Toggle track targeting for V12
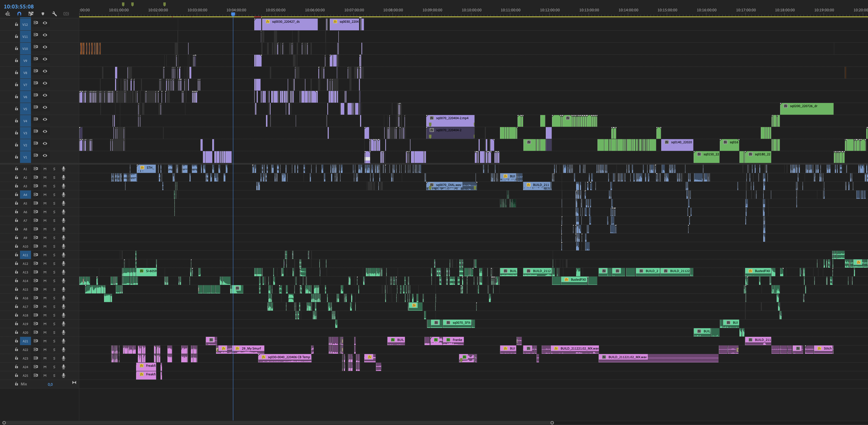 coord(25,24)
